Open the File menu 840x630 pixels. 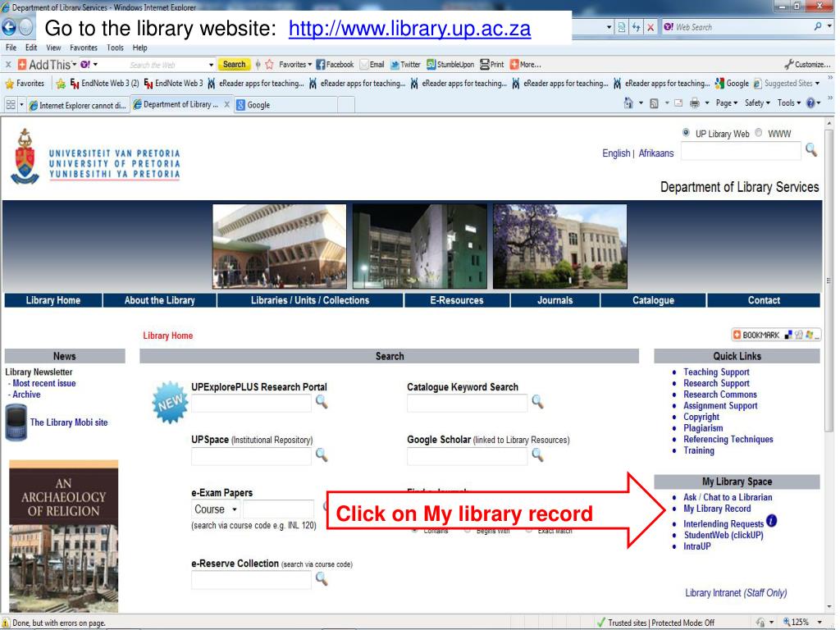point(11,48)
